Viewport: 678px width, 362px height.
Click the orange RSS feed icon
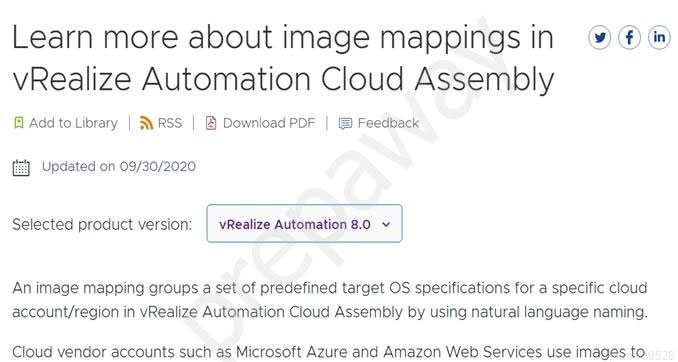pyautogui.click(x=146, y=123)
